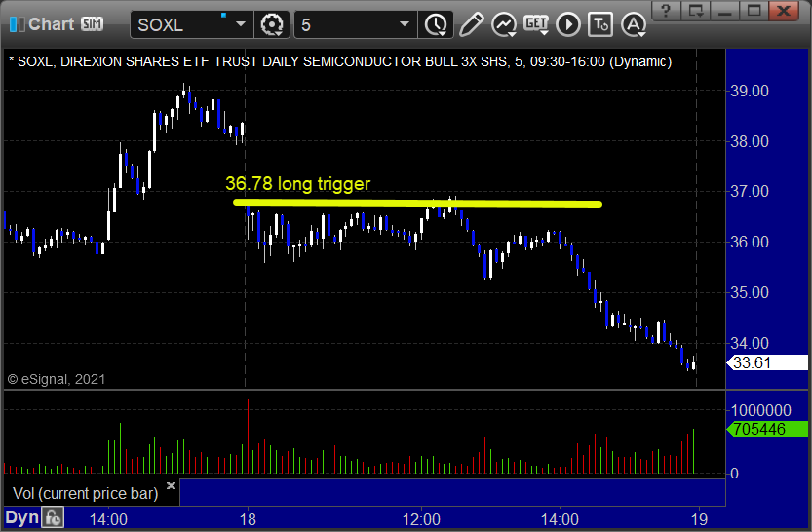The width and height of the screenshot is (812, 532).
Task: Maximize the chart window
Action: [x=754, y=10]
